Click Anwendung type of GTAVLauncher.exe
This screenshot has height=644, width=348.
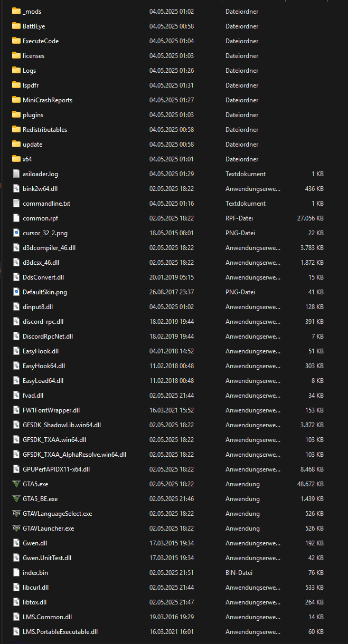[242, 528]
